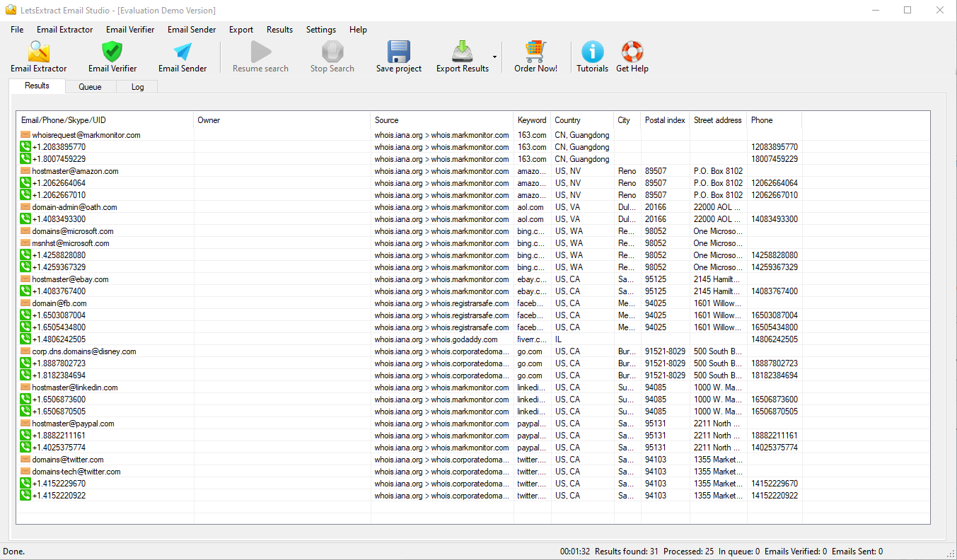The image size is (957, 560).
Task: Click the whois.godaddy.com source cell
Action: click(442, 339)
